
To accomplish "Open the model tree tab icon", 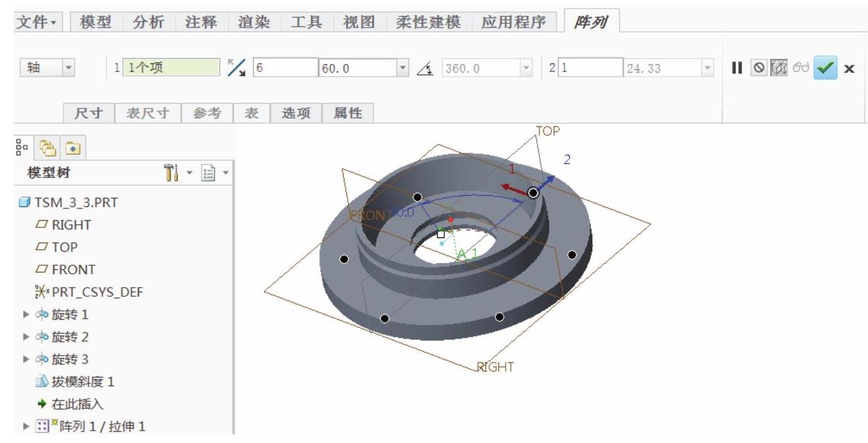I will pos(22,147).
